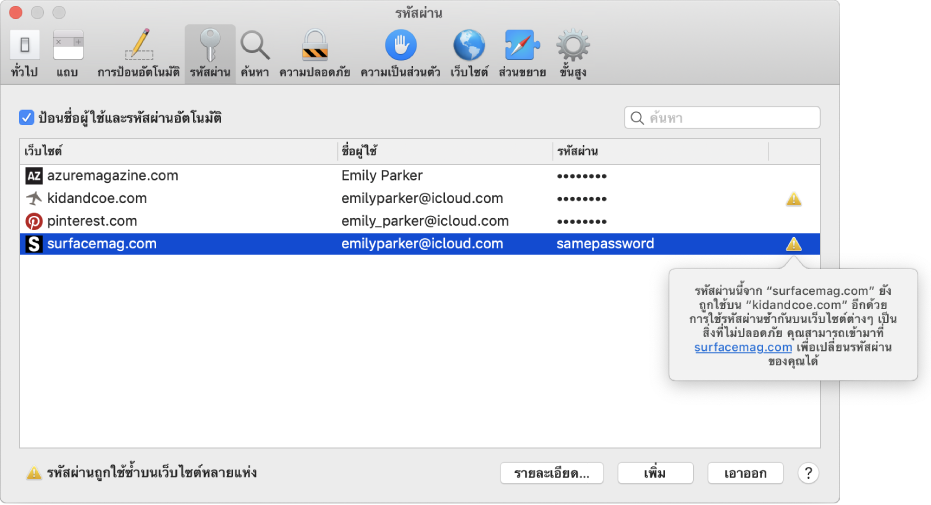This screenshot has height=505, width=931.
Task: Click the Details (รายละเอียด...) button
Action: point(552,474)
